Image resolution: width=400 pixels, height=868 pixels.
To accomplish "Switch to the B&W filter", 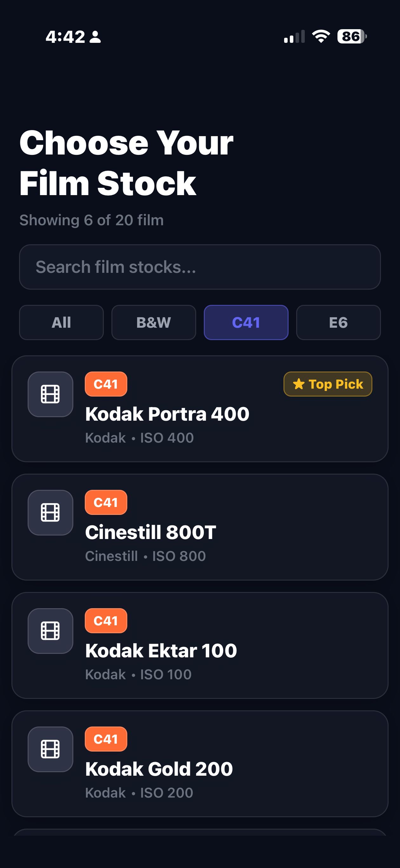I will coord(153,322).
